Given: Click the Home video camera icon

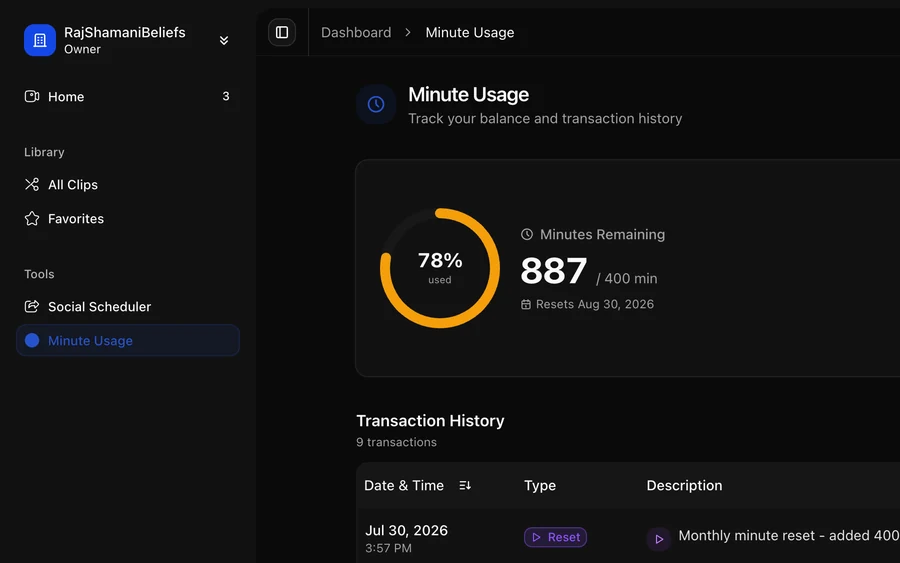Looking at the screenshot, I should [32, 96].
